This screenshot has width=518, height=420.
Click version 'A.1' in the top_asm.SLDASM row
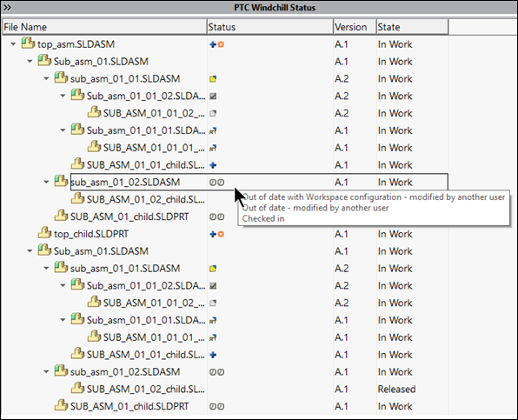click(342, 44)
